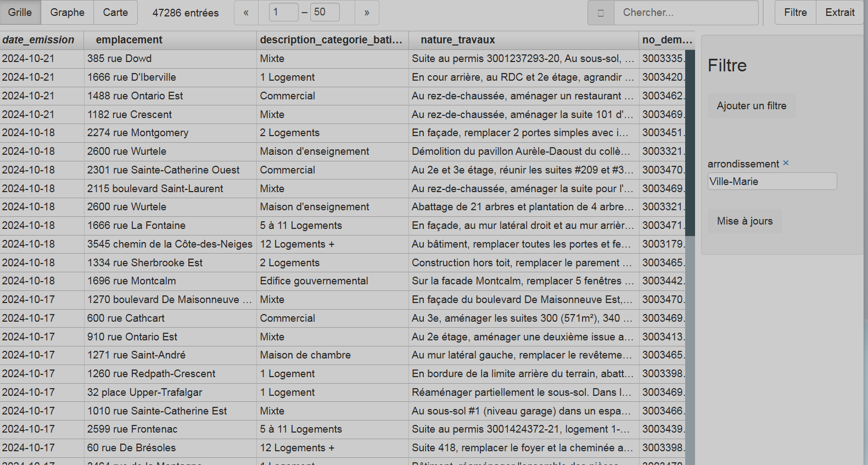Open the date_emission column header menu
The image size is (868, 465).
click(38, 40)
